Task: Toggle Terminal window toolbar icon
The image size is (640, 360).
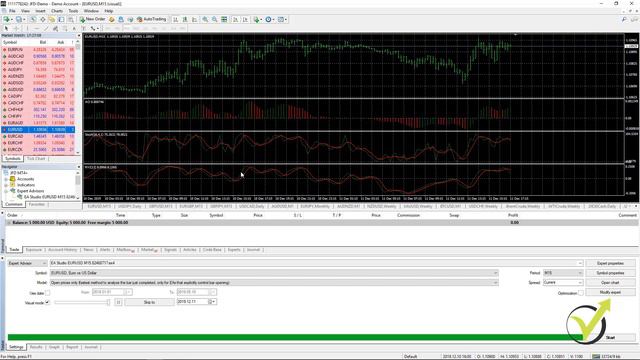Action: coord(61,19)
